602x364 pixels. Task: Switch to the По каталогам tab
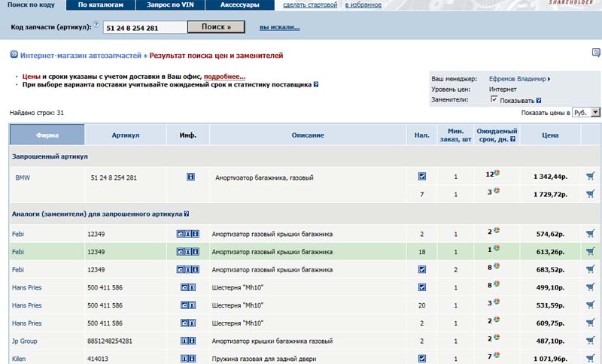(100, 5)
